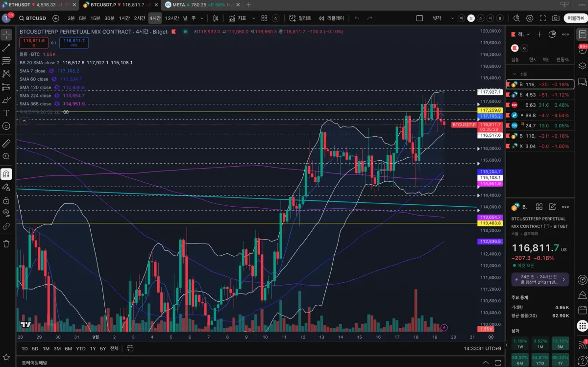Select the brush drawing tool

tap(6, 100)
